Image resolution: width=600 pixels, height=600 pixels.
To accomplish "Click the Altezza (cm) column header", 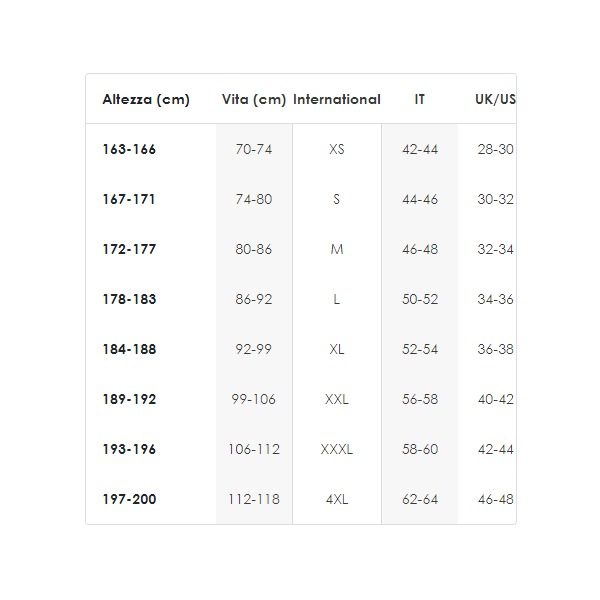I will point(146,100).
